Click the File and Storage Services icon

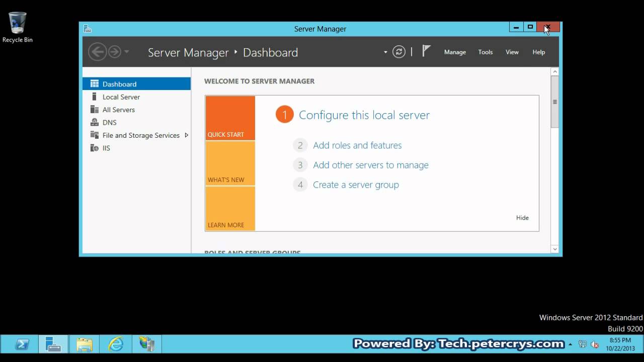coord(94,135)
